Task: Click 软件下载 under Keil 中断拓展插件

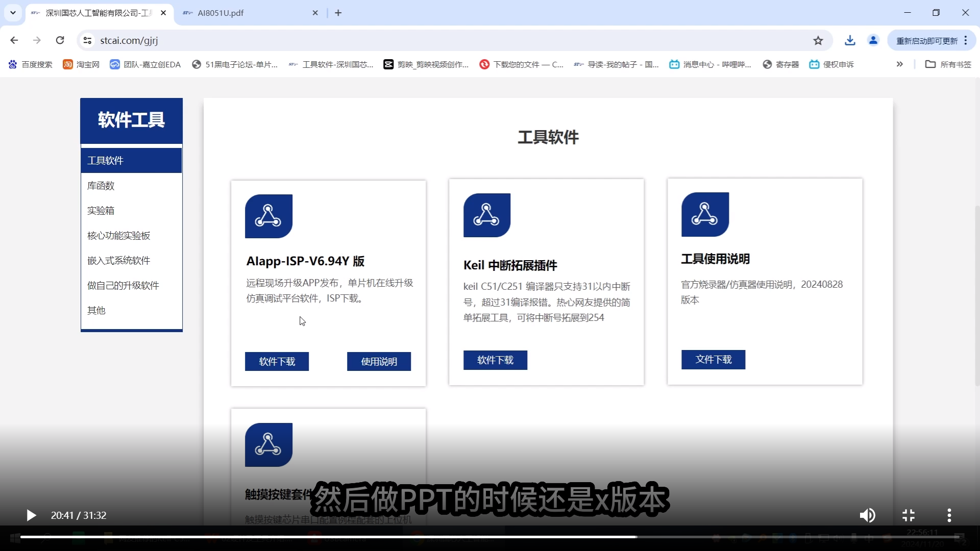Action: [495, 360]
